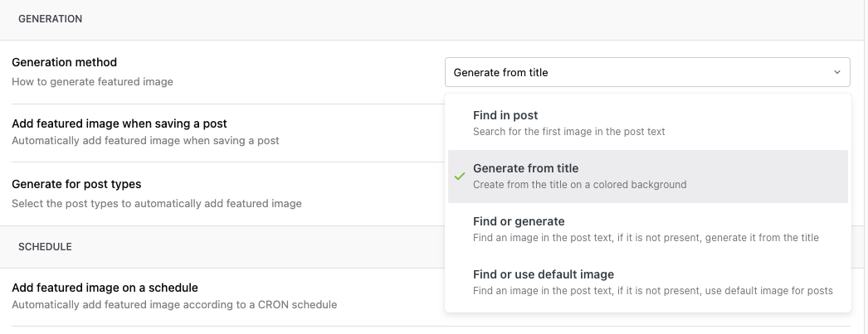Click the SCHEDULE section header
The image size is (868, 334).
click(45, 246)
